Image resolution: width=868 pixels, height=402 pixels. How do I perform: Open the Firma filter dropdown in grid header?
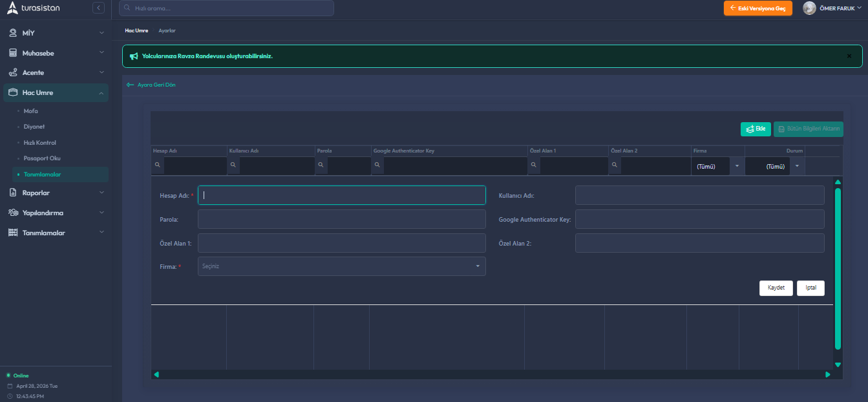[737, 166]
